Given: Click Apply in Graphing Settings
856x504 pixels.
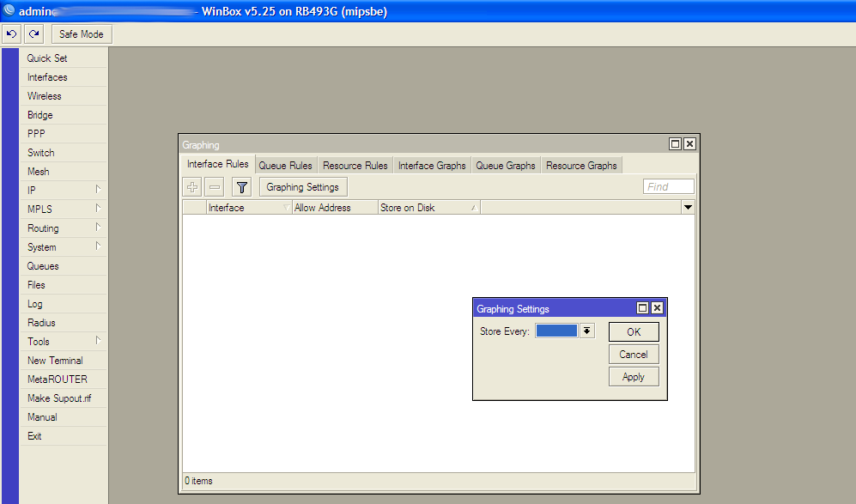Looking at the screenshot, I should coord(634,377).
